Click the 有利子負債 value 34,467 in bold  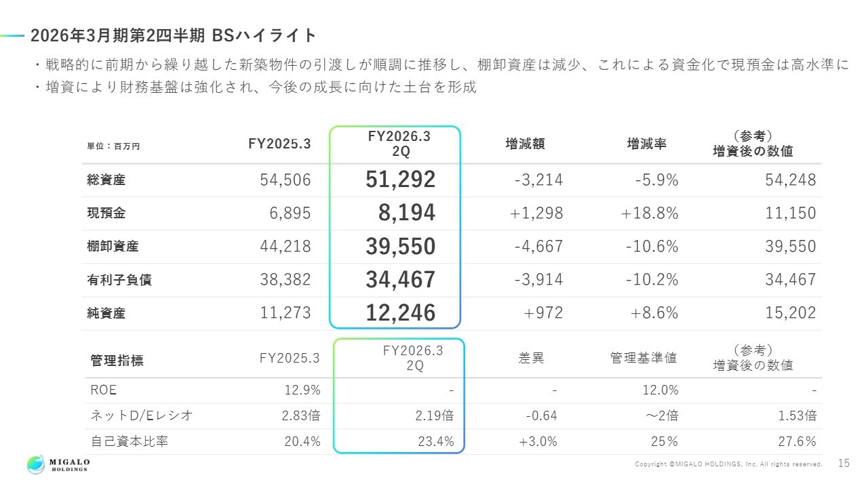(x=400, y=279)
